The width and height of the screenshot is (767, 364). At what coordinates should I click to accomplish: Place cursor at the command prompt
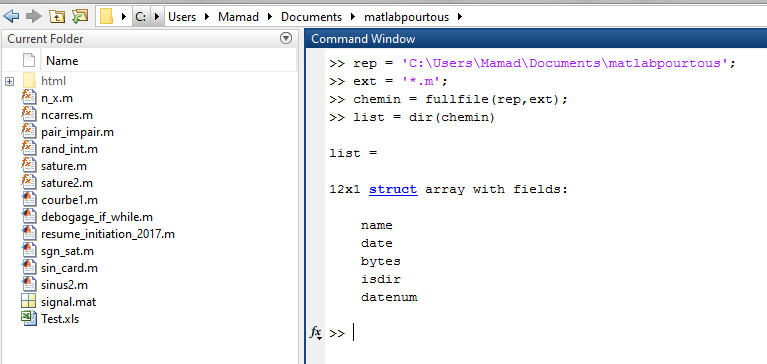(354, 333)
